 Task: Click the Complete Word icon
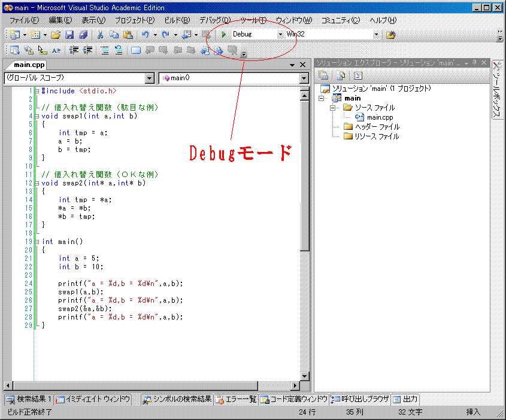click(x=56, y=50)
